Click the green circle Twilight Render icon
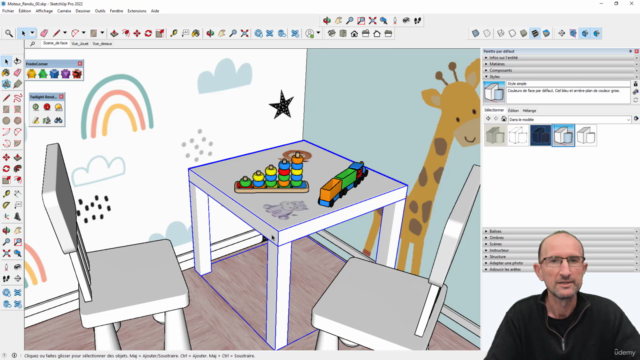The image size is (640, 360). pos(36,107)
